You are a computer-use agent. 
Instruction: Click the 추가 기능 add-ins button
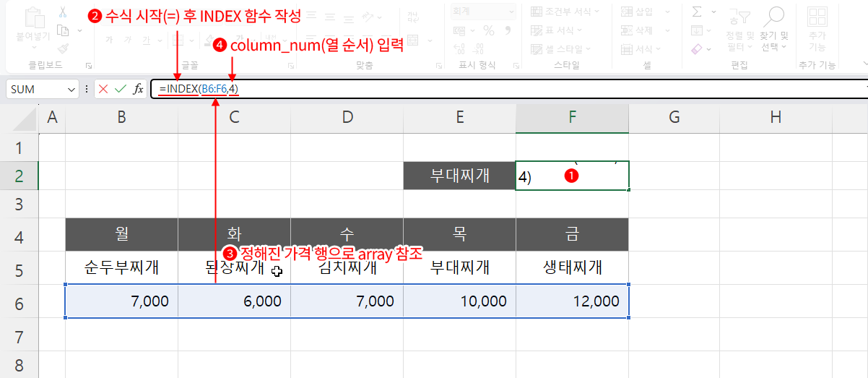(x=817, y=29)
